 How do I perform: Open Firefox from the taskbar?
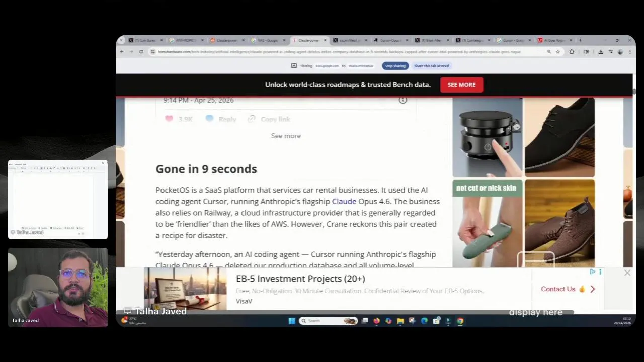(376, 321)
